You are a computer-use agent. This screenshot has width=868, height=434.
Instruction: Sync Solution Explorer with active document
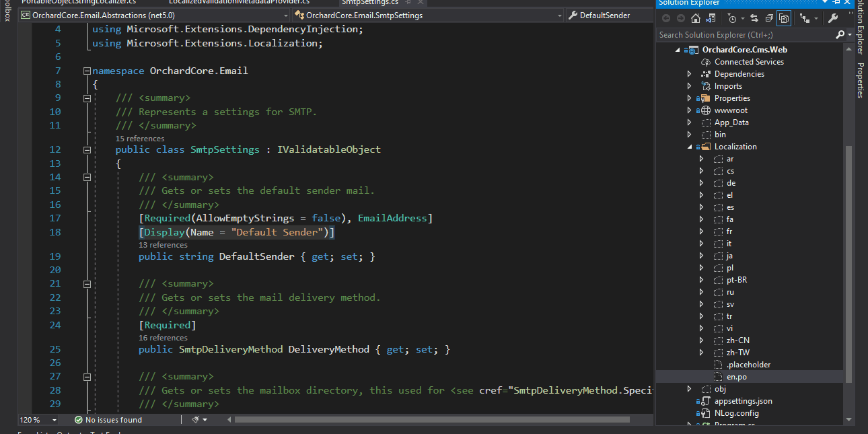coord(754,18)
